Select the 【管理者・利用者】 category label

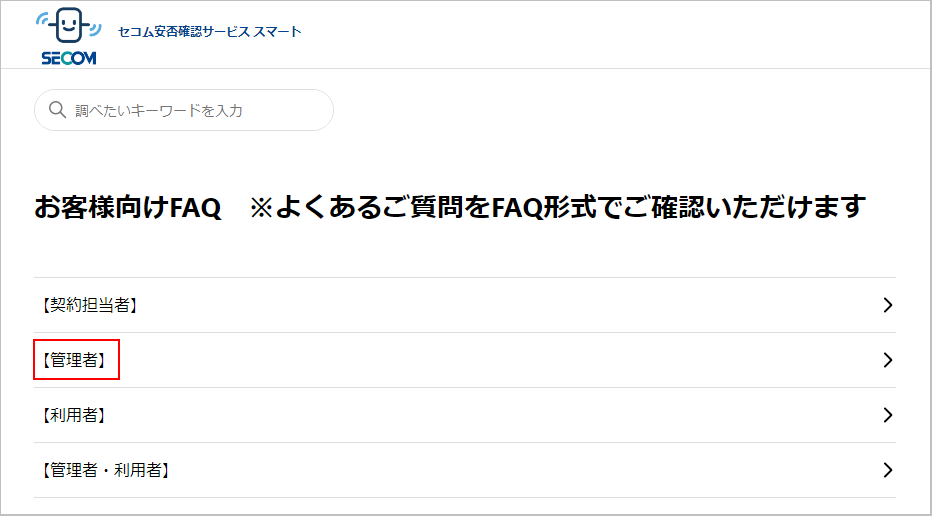pos(105,471)
